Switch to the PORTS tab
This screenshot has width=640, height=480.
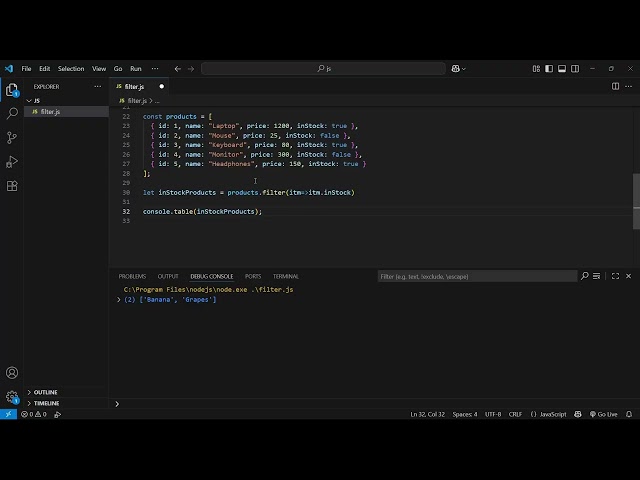(x=253, y=276)
